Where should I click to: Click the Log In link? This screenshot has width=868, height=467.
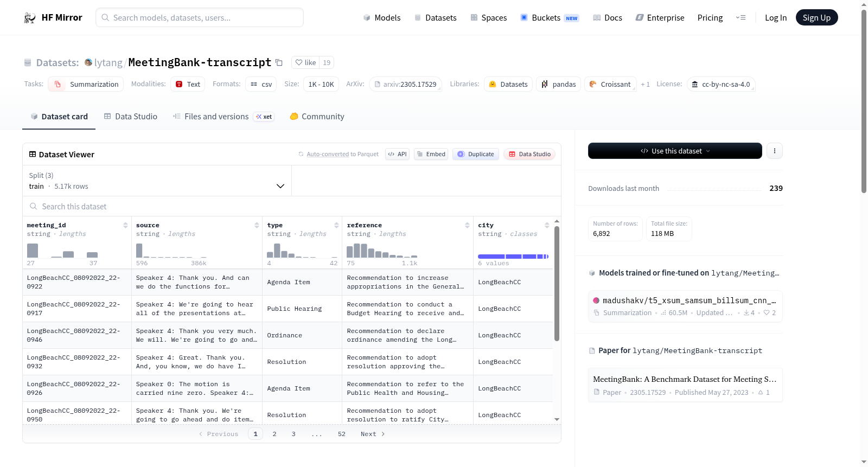776,17
